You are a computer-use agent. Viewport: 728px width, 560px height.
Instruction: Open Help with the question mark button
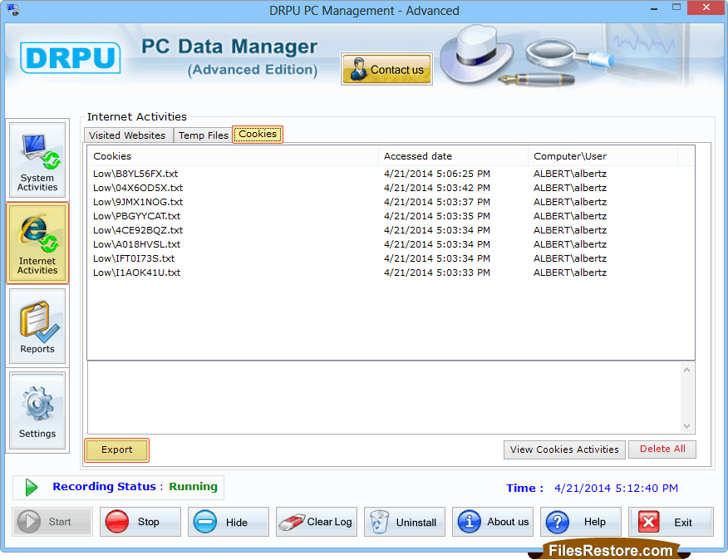click(x=581, y=522)
